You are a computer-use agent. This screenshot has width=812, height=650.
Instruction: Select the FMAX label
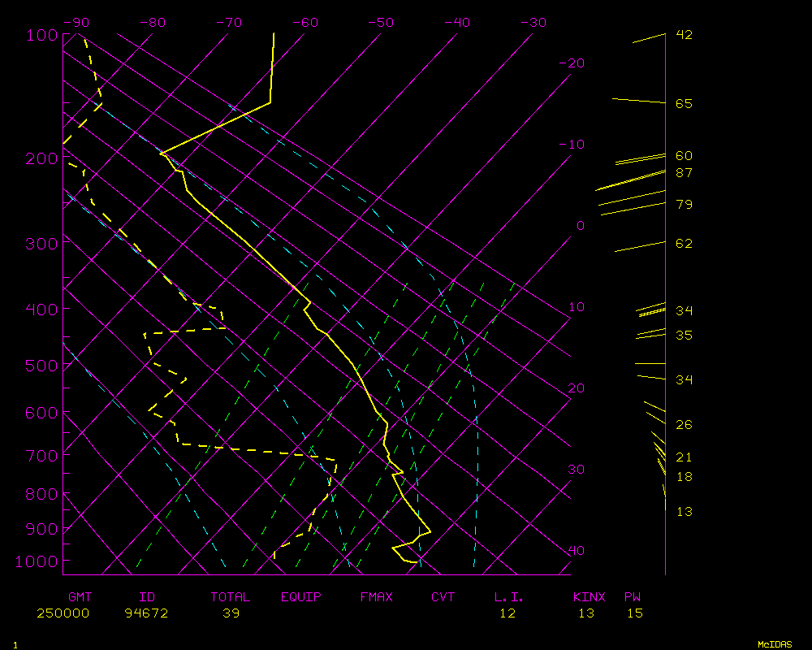(x=377, y=597)
